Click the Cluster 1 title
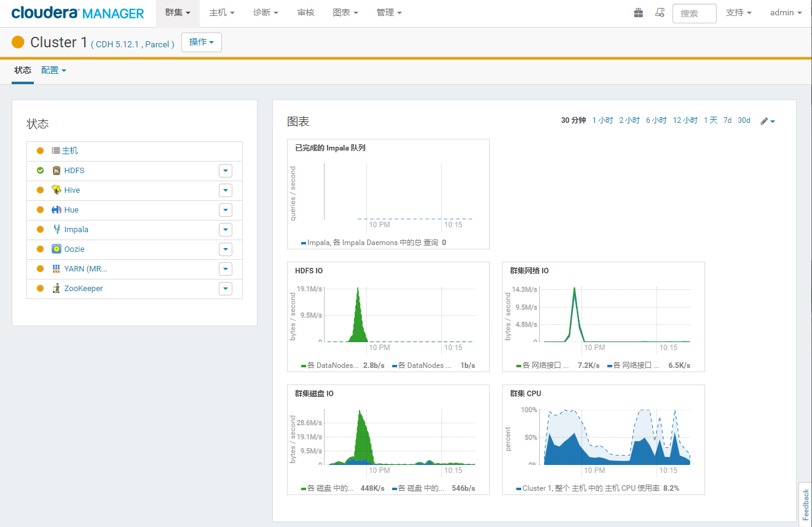The height and width of the screenshot is (527, 812). coord(58,42)
